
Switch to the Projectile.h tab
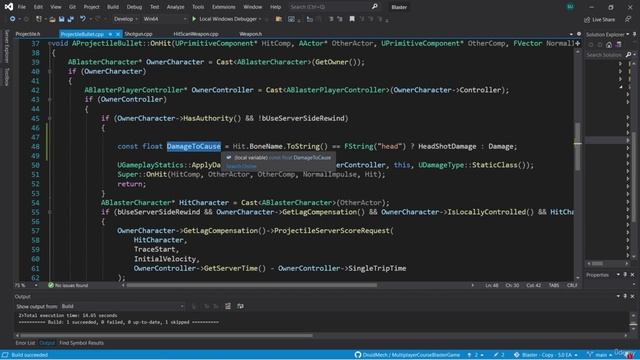click(x=28, y=34)
